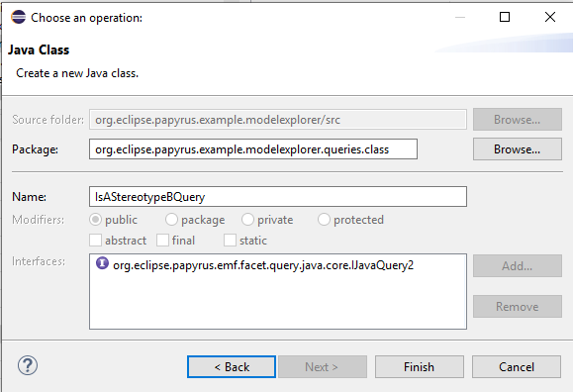Screen dimensions: 573x392
Task: Click into the Name field IsAStereotypeBQuery
Action: tap(278, 197)
